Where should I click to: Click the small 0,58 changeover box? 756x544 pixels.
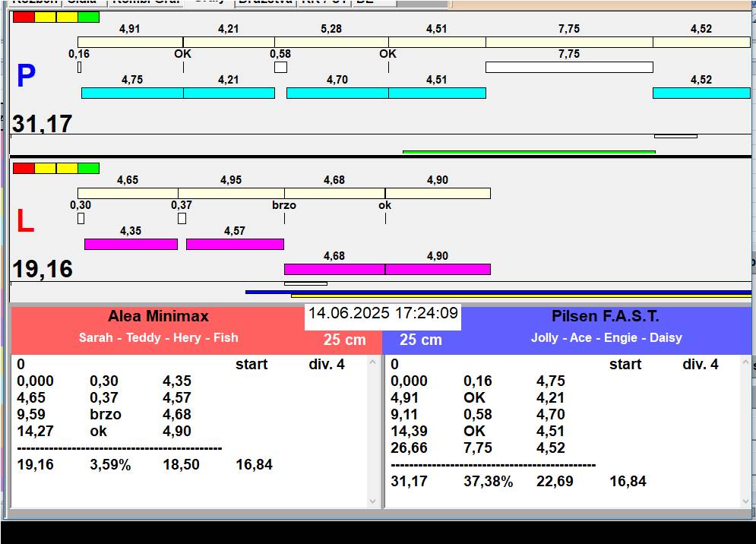(280, 67)
